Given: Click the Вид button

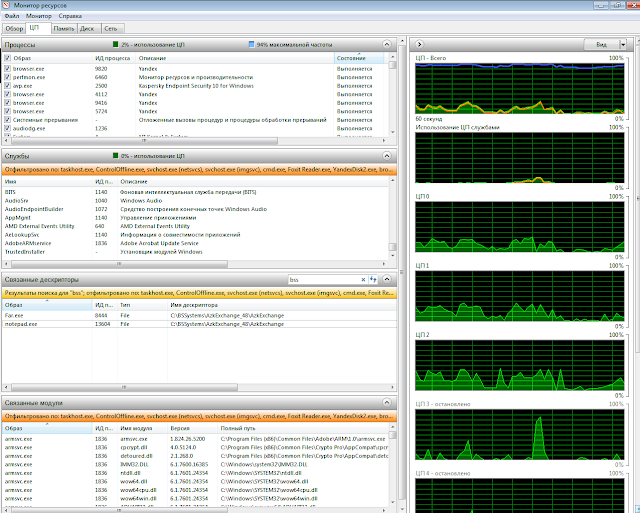Looking at the screenshot, I should coord(602,44).
